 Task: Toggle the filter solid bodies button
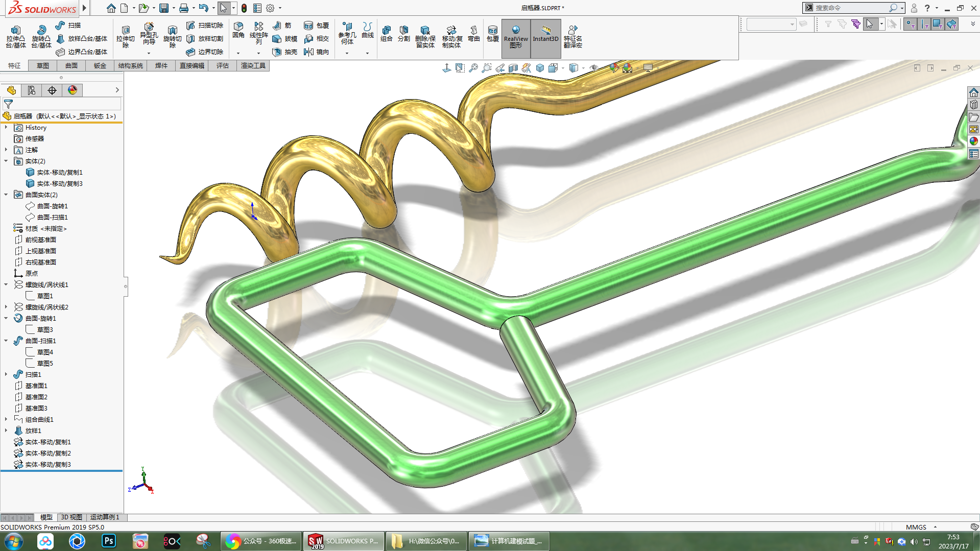click(951, 24)
